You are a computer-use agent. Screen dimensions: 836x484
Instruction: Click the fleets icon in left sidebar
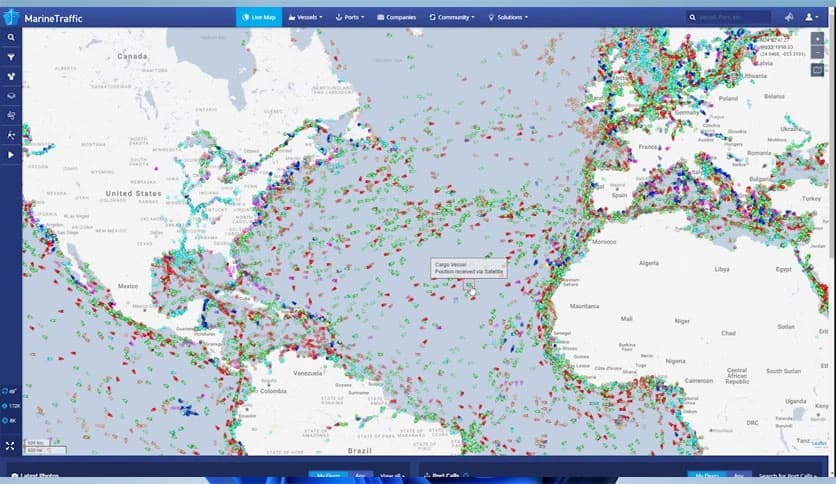click(x=11, y=76)
